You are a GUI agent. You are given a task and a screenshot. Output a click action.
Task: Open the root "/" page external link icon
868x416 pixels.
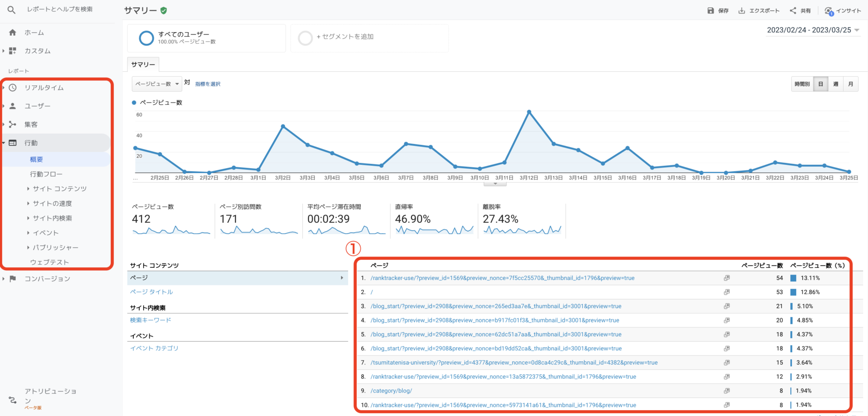tap(726, 292)
